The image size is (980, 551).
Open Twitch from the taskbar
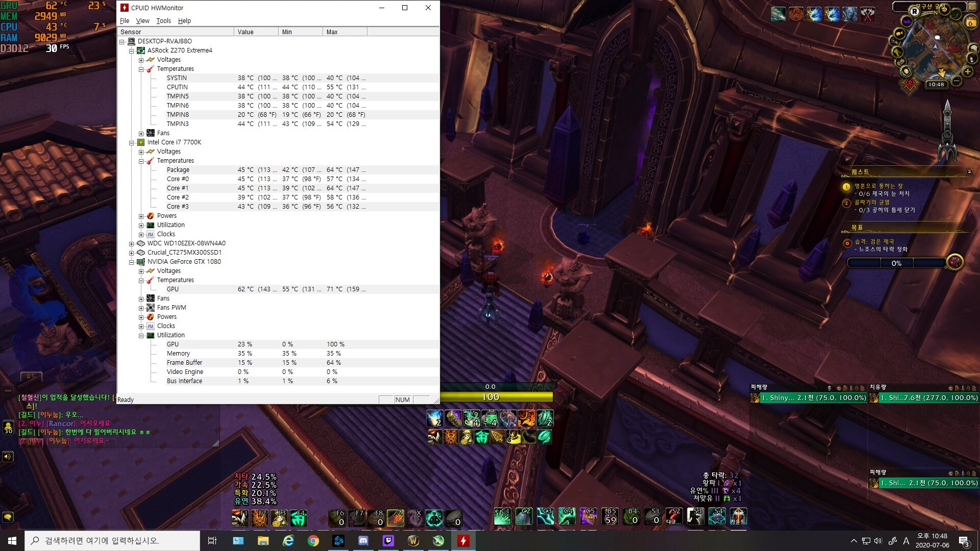[388, 541]
